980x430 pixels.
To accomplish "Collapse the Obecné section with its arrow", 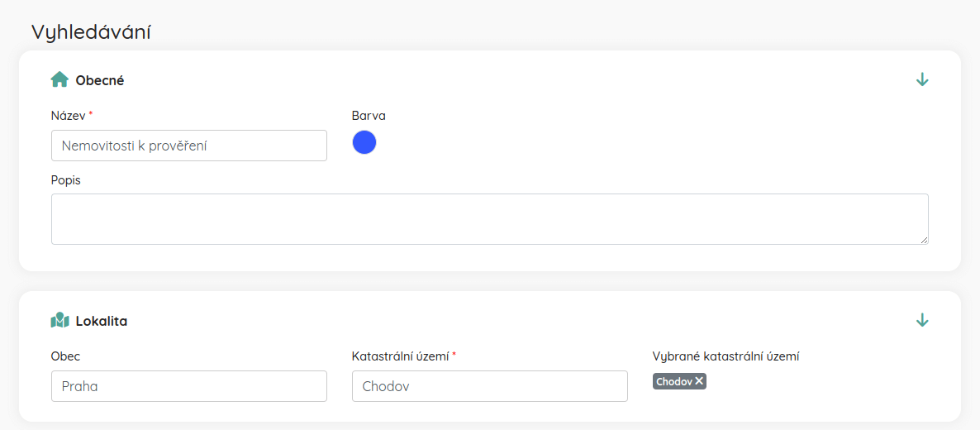I will click(922, 80).
